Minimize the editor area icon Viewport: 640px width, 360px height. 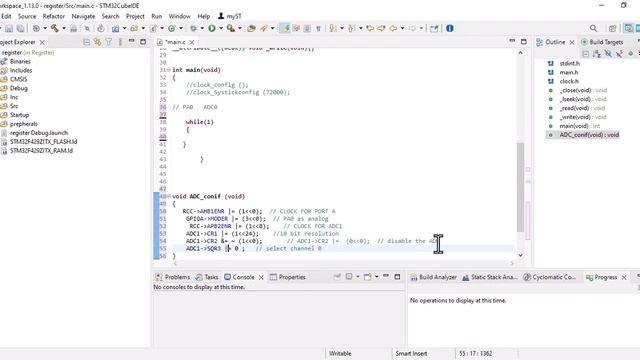coord(512,41)
